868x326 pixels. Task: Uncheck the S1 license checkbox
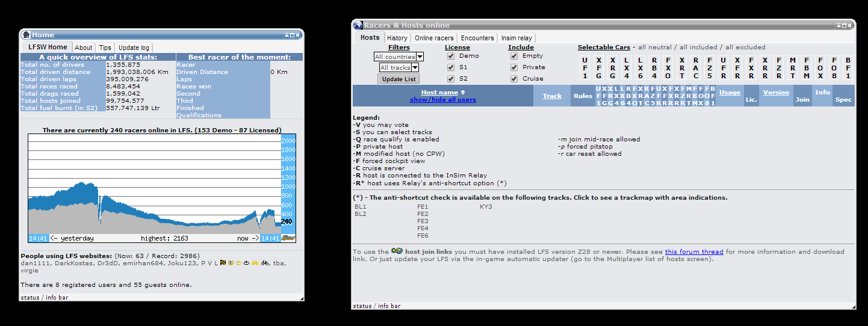pyautogui.click(x=451, y=67)
